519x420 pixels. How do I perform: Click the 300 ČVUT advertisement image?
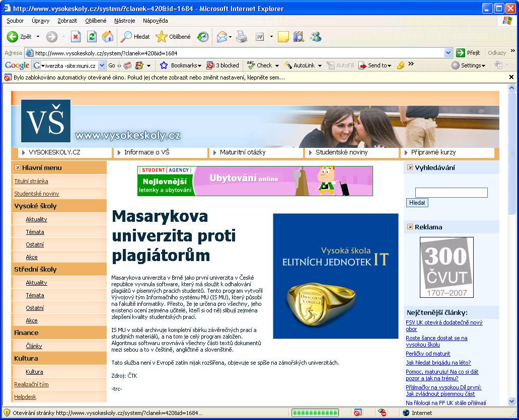[447, 267]
